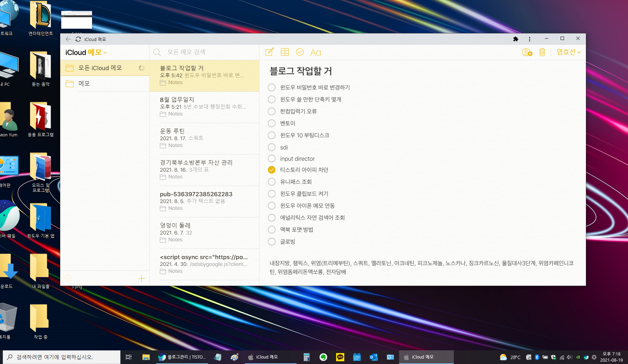Uncheck 티스토리 아이피 차단 item

(x=271, y=170)
